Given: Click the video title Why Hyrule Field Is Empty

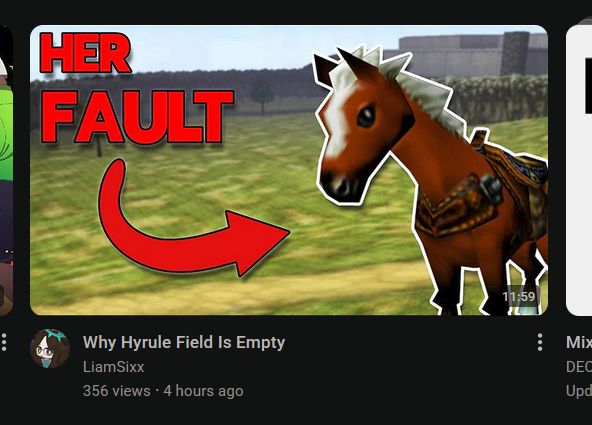Looking at the screenshot, I should [184, 342].
